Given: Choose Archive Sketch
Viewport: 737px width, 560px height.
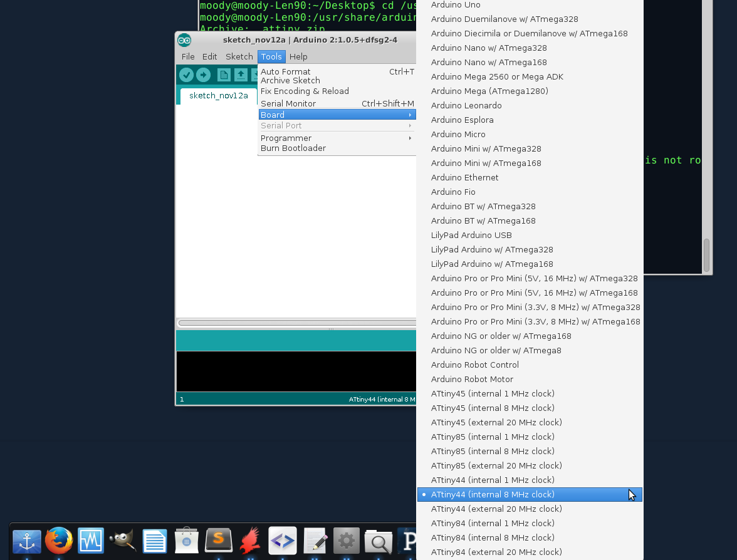Looking at the screenshot, I should point(337,80).
